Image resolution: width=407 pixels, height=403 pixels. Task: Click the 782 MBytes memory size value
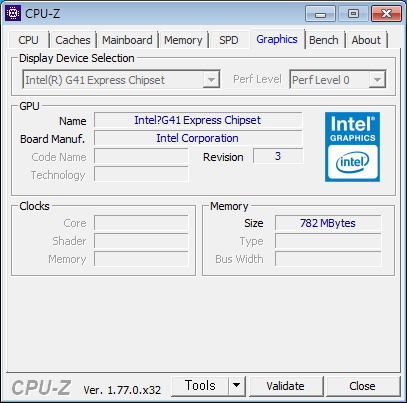point(328,223)
